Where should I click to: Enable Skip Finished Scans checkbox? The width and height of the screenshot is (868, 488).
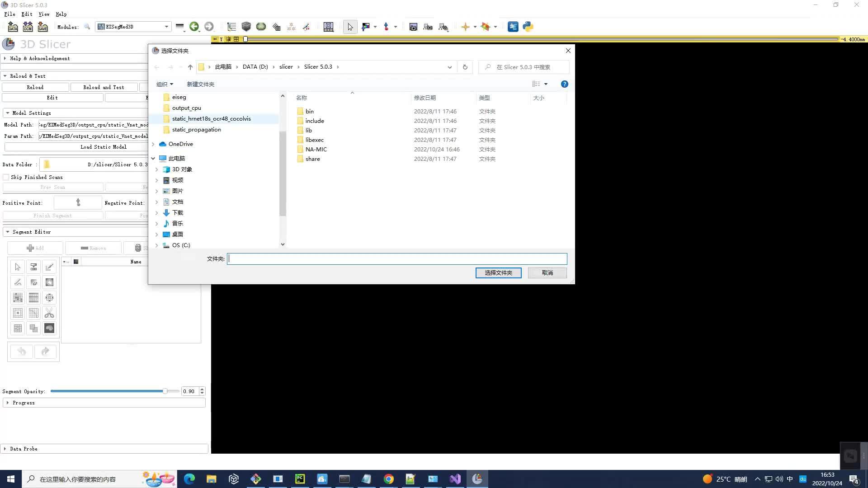point(6,177)
